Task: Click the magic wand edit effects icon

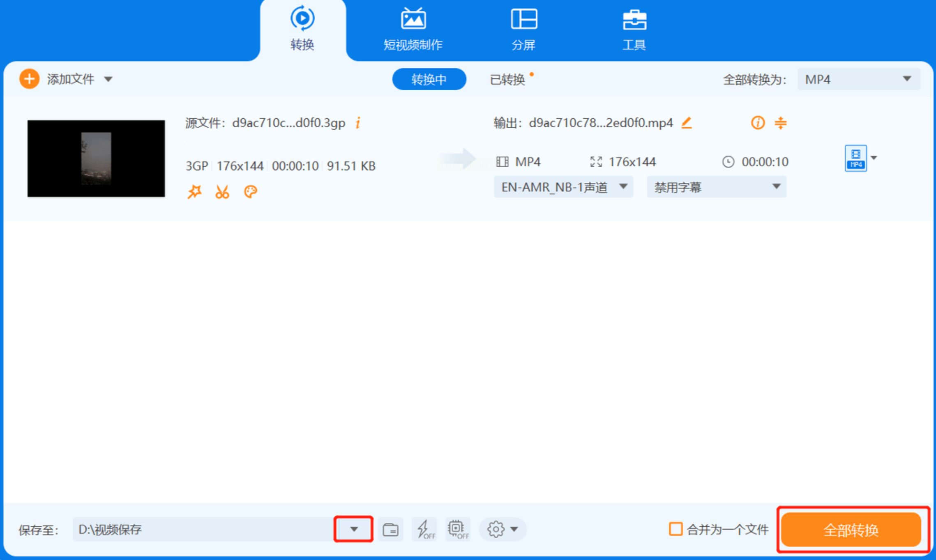Action: pos(194,192)
